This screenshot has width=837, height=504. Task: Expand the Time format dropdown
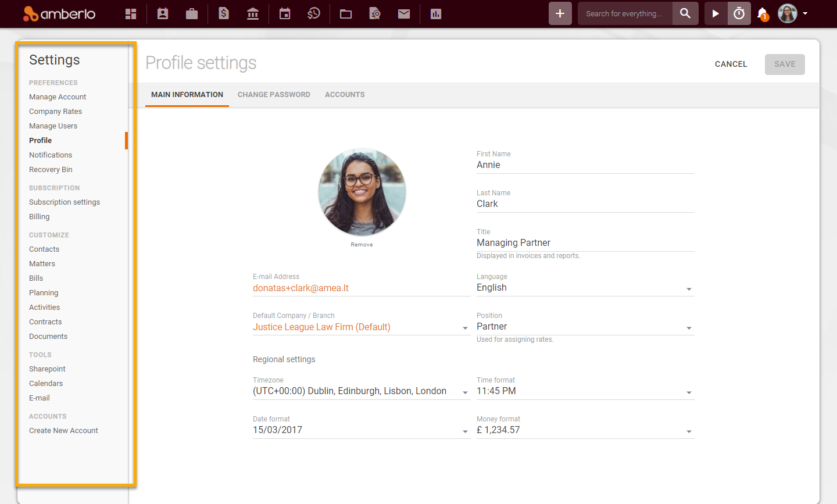tap(585, 391)
